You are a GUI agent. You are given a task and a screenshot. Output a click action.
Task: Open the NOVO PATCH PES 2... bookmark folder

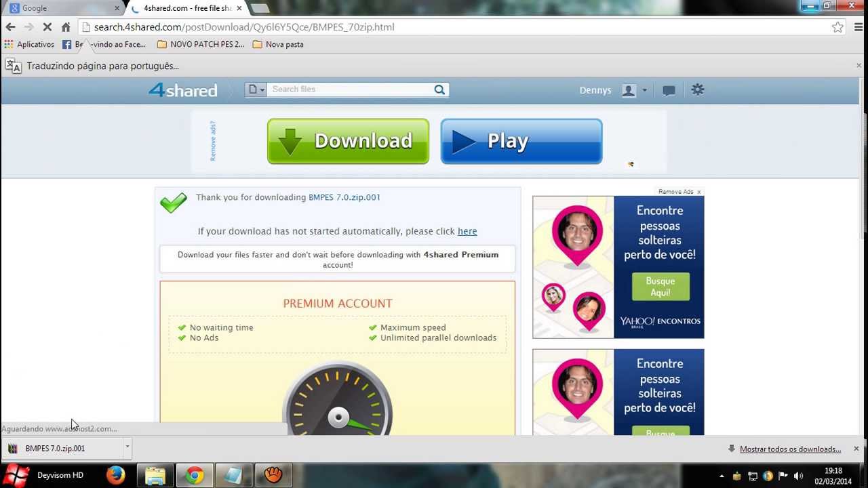pyautogui.click(x=201, y=44)
